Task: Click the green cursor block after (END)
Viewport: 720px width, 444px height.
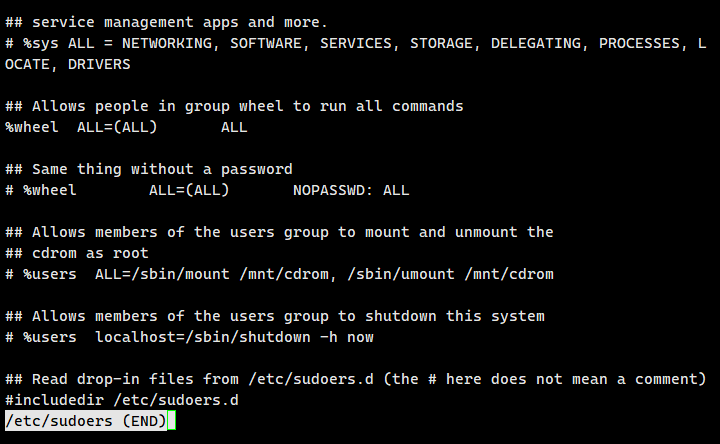Action: click(x=171, y=421)
